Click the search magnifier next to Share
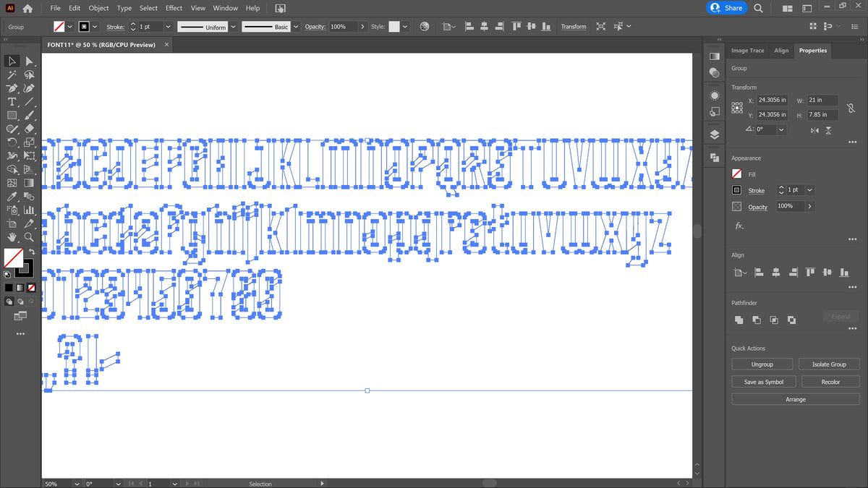The image size is (868, 488). [x=758, y=8]
